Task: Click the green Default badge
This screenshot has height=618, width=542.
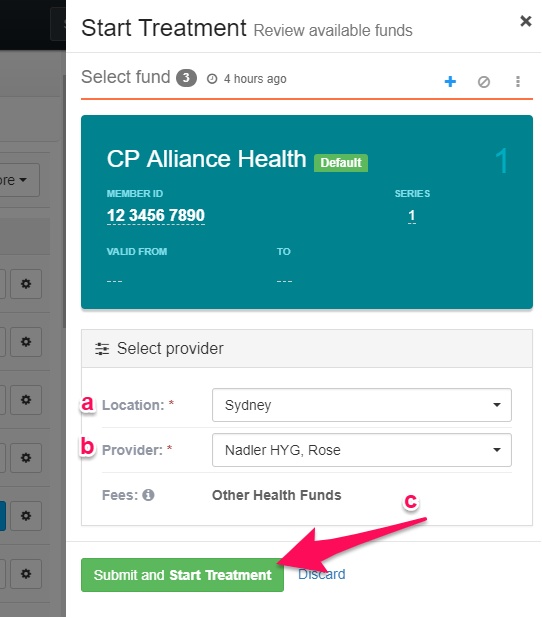Action: pyautogui.click(x=341, y=162)
